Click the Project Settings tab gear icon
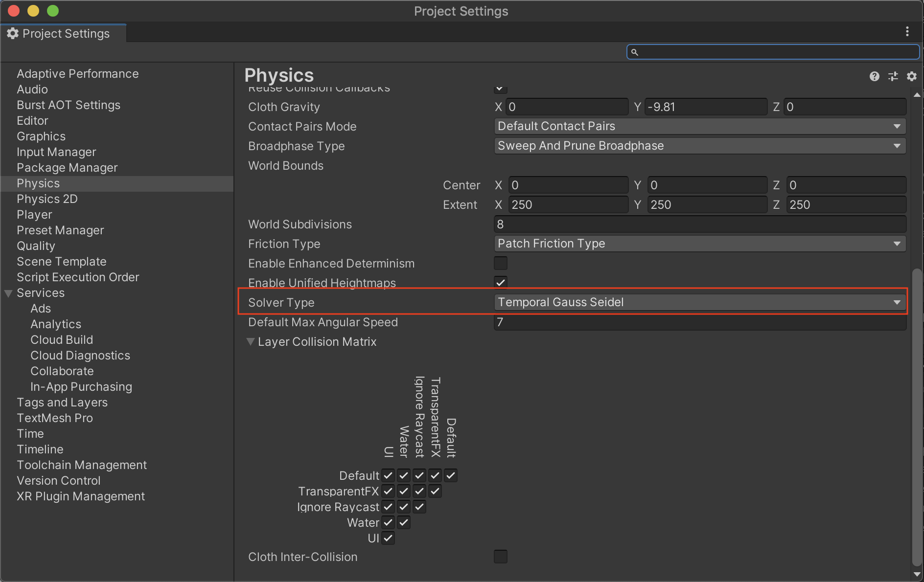924x582 pixels. tap(13, 33)
